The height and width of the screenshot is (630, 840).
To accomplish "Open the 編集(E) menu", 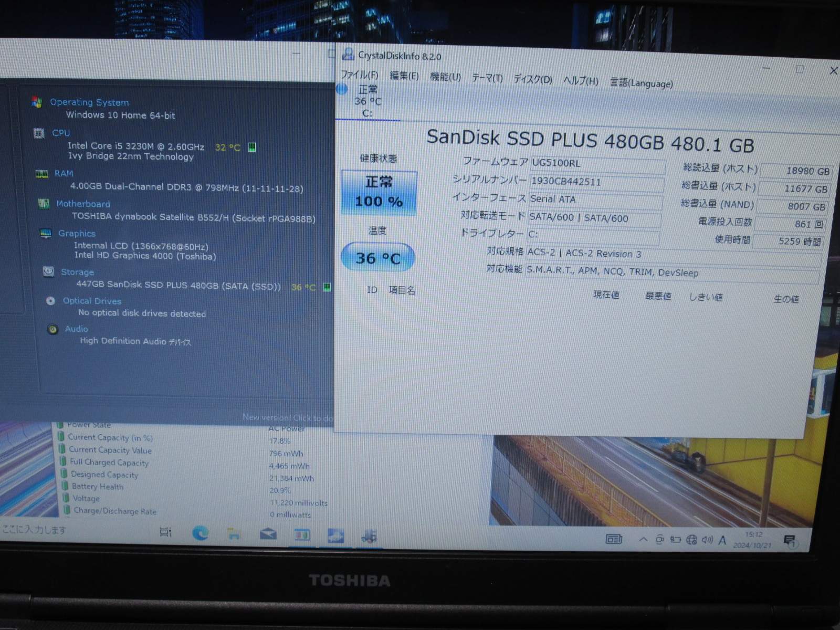I will point(404,76).
